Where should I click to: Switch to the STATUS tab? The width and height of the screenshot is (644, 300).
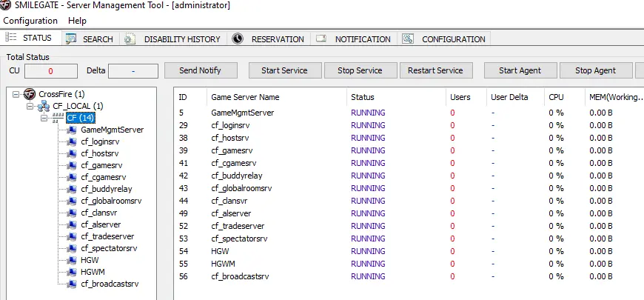point(31,38)
